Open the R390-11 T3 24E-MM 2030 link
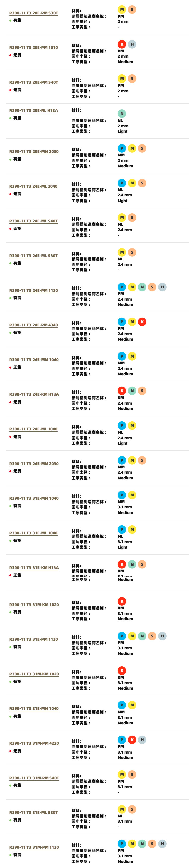The height and width of the screenshot is (868, 189). click(34, 464)
